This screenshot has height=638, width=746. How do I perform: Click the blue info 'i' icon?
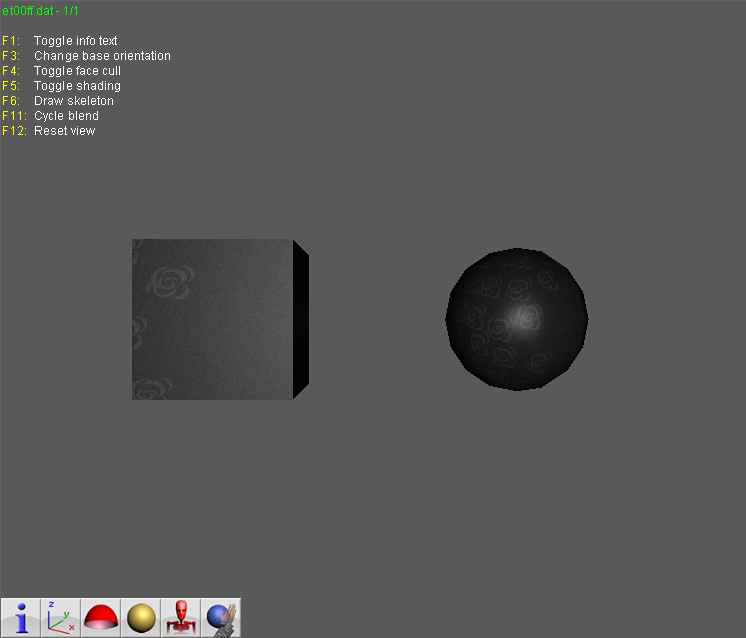(21, 618)
